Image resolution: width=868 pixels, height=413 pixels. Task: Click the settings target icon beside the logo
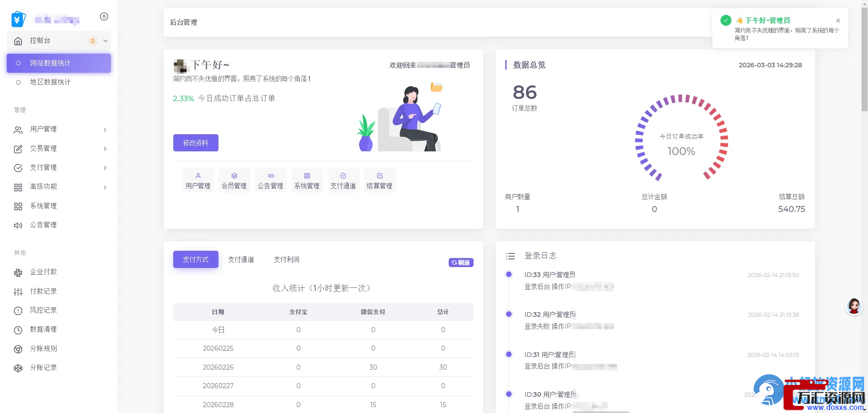104,17
